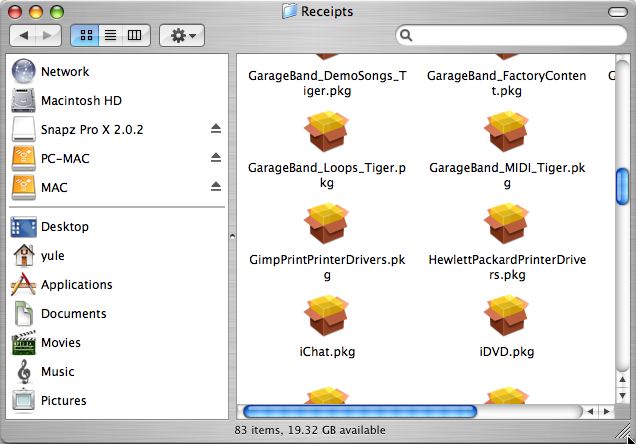The image size is (636, 444).
Task: Click the iDVD.pkg file name label
Action: 507,352
